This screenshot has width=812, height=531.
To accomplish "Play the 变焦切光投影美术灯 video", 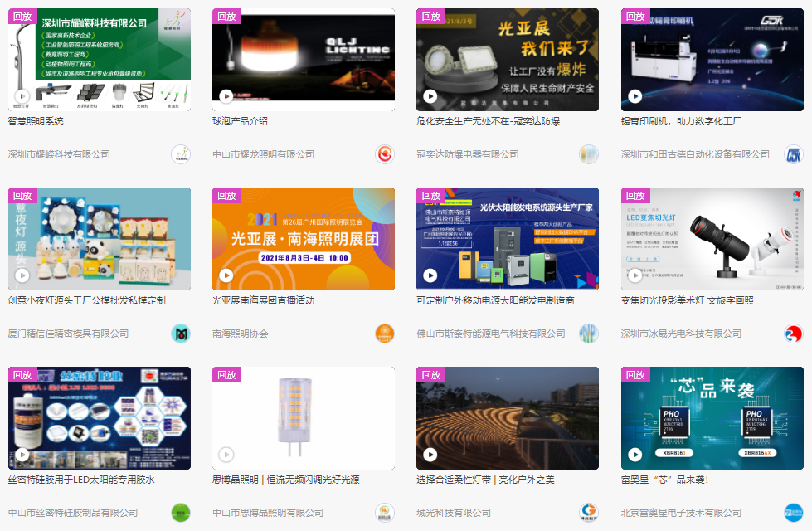I will tap(635, 275).
